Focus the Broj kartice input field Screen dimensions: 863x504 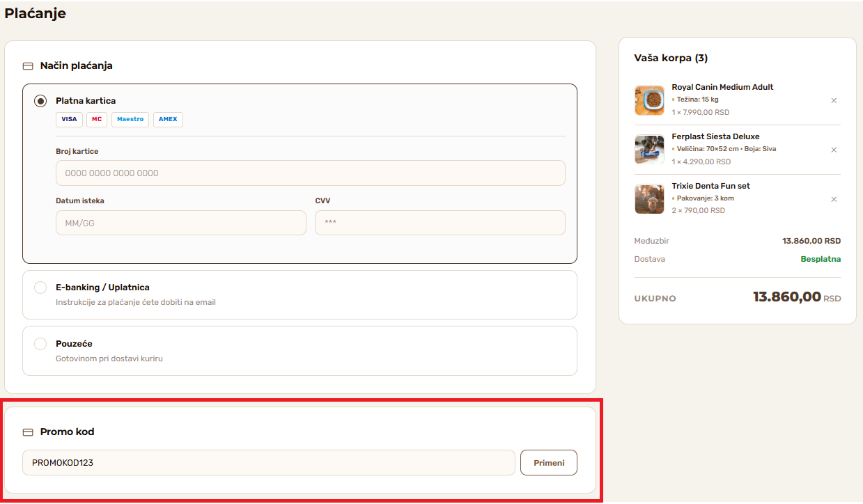[x=310, y=173]
